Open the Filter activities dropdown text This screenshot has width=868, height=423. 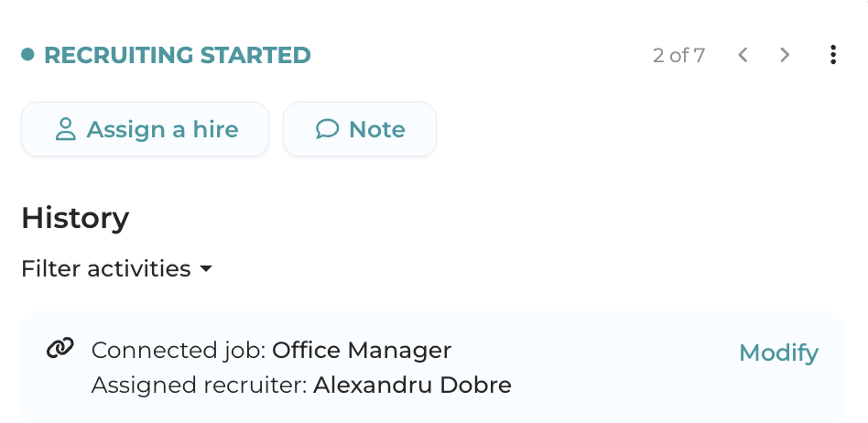[x=105, y=269]
